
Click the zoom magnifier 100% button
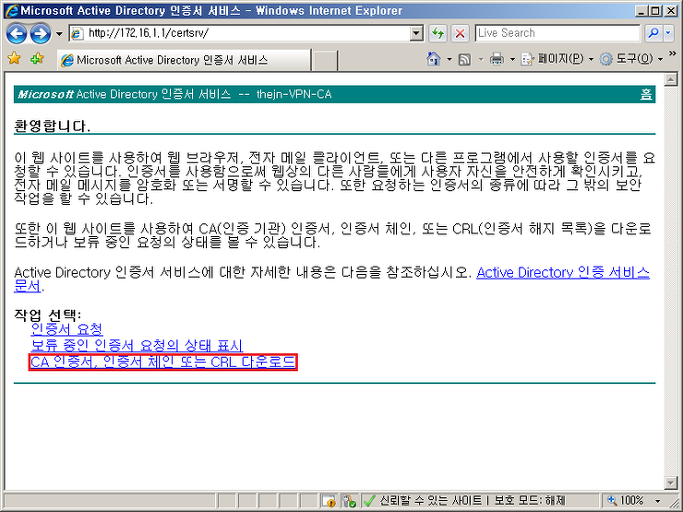click(x=626, y=500)
